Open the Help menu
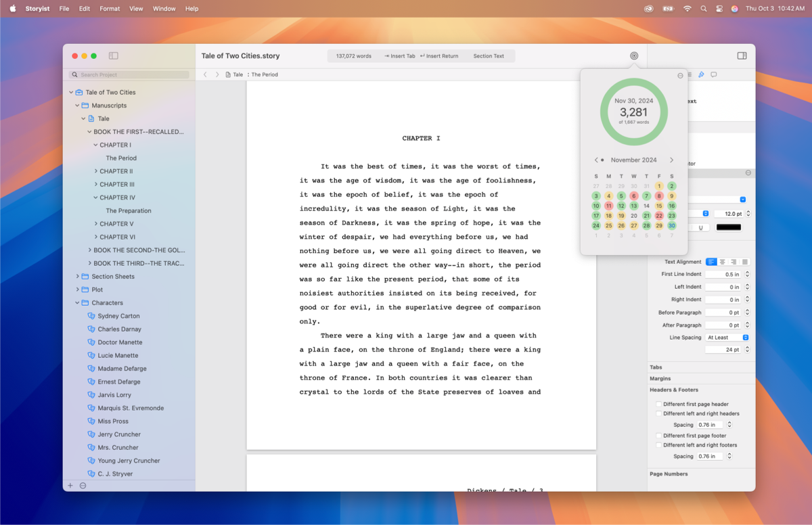This screenshot has height=525, width=812. pyautogui.click(x=192, y=9)
